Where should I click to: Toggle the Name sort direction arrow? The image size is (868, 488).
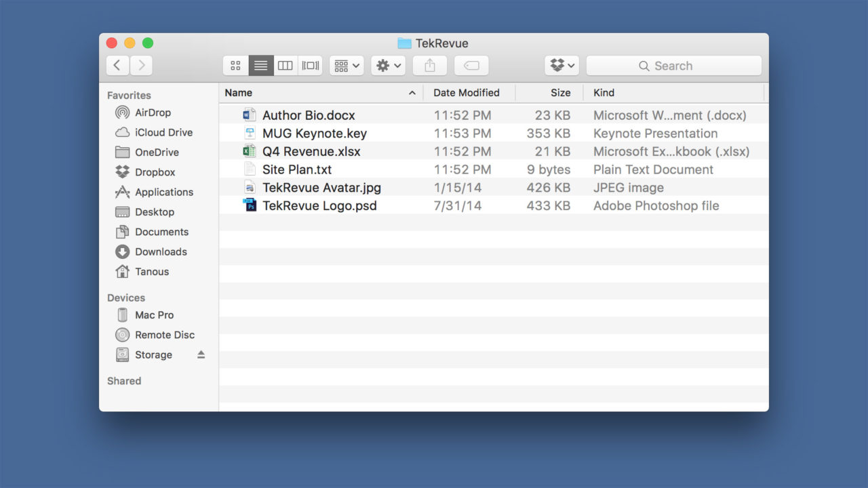[x=412, y=93]
